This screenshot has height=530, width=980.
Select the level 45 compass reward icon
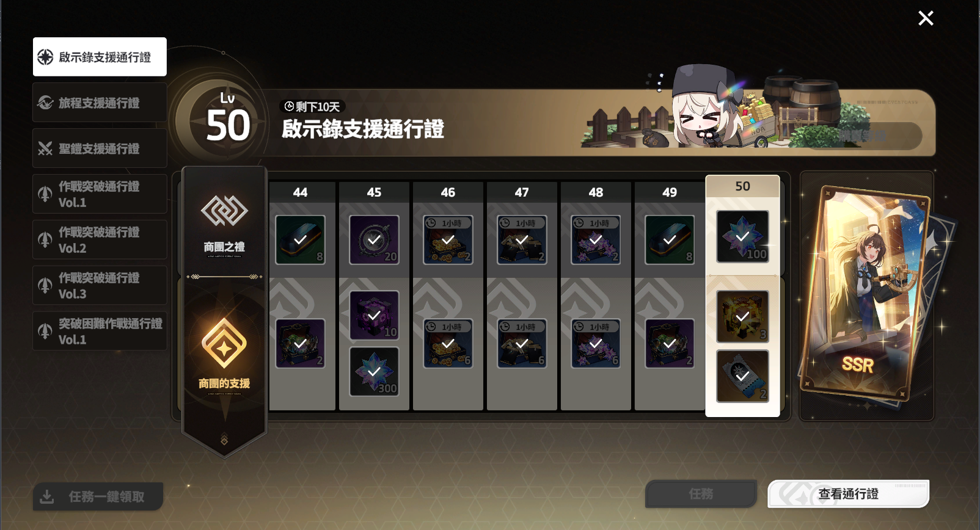(374, 240)
